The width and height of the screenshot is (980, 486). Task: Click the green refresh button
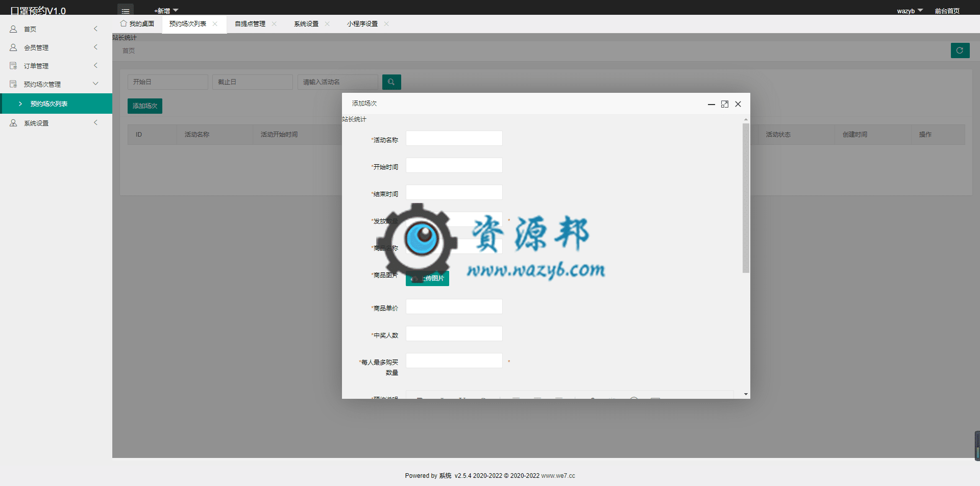click(960, 50)
